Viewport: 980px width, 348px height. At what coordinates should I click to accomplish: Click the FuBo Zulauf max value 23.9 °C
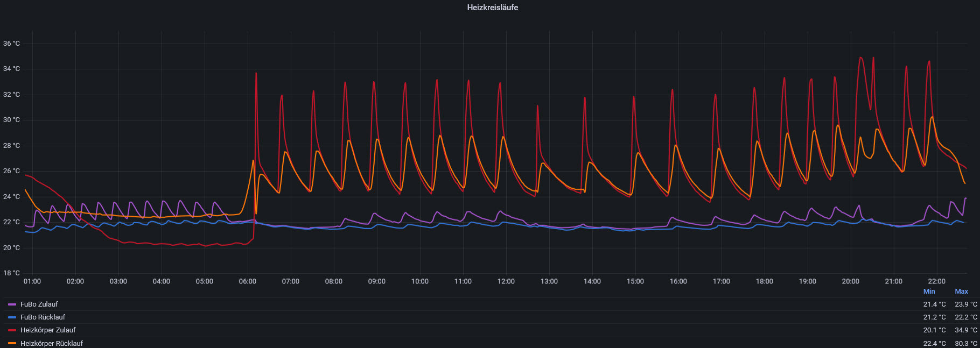[966, 304]
